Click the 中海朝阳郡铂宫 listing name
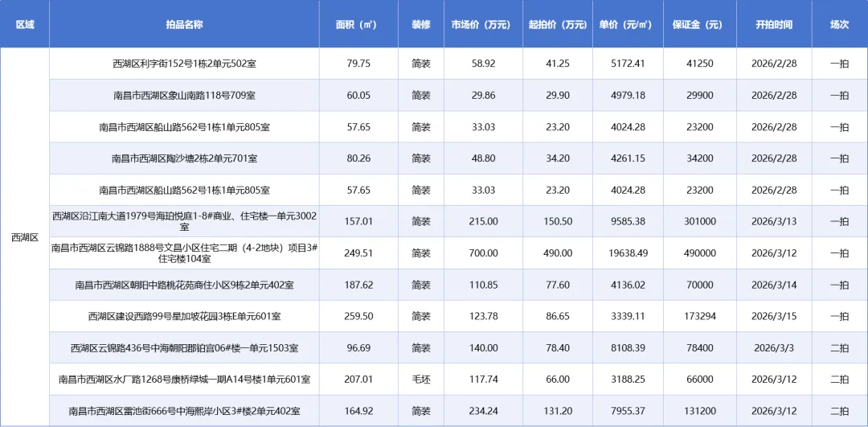 [x=184, y=348]
